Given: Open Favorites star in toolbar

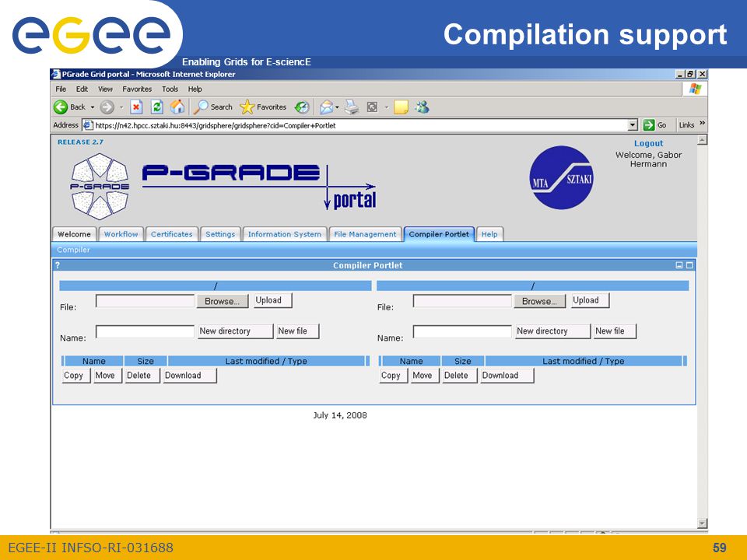Looking at the screenshot, I should click(247, 107).
